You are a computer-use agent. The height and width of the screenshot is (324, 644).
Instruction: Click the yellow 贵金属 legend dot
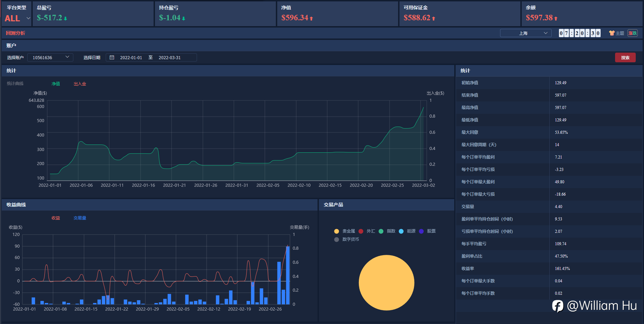tap(336, 231)
